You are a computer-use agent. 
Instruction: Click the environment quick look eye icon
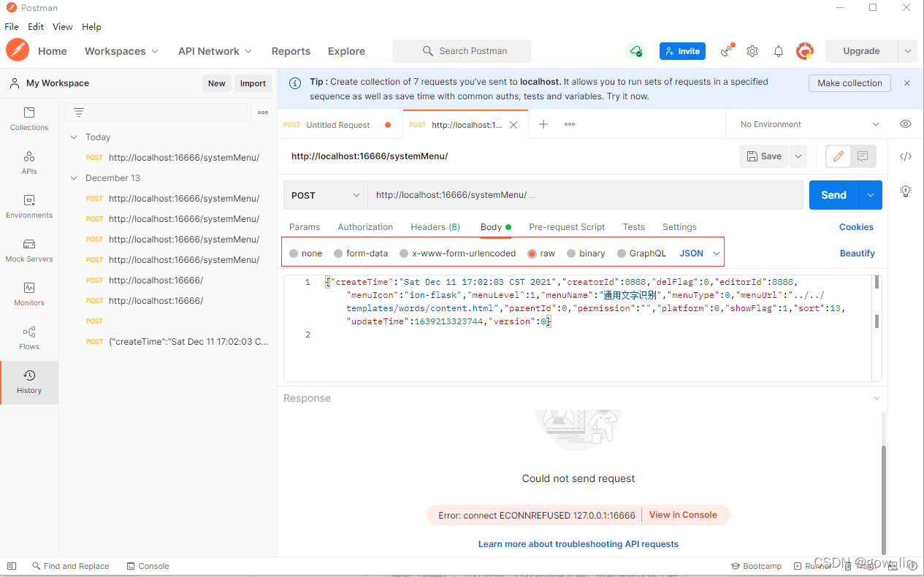click(x=906, y=124)
